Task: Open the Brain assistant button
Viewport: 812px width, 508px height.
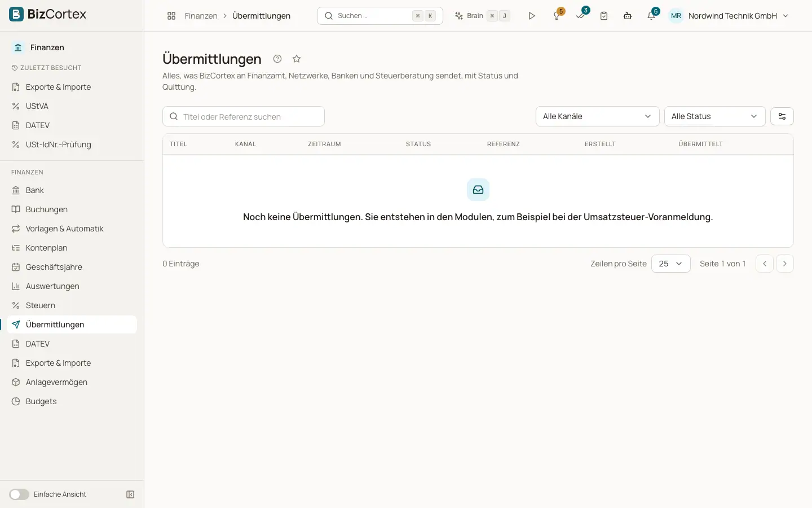Action: click(x=483, y=16)
